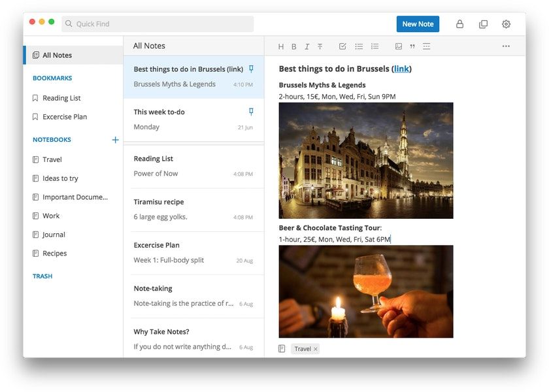549x392 pixels.
Task: Follow the link in the note title
Action: click(401, 69)
